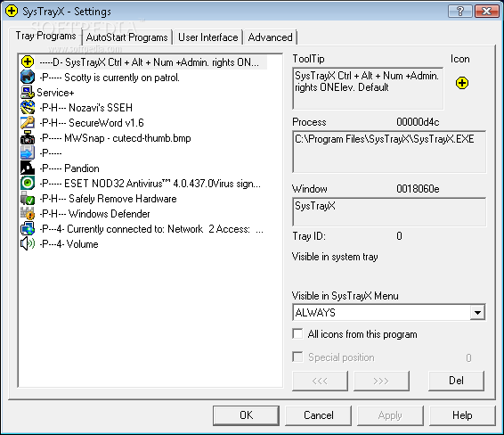The width and height of the screenshot is (504, 435).
Task: Close the SysTrayX Settings window
Action: pyautogui.click(x=487, y=12)
